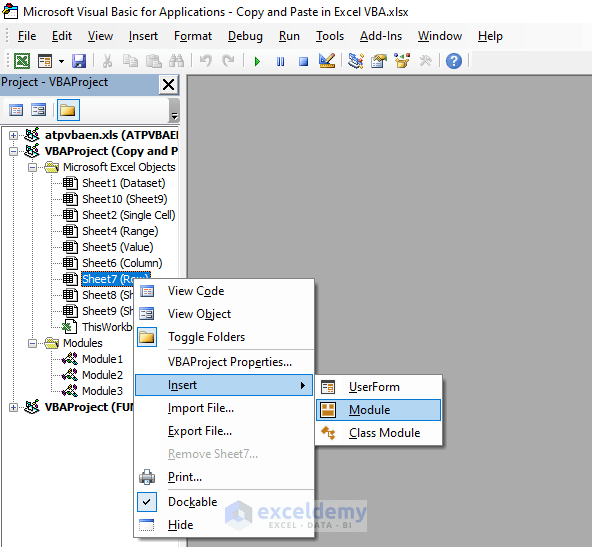Toggle Design Mode icon

[327, 61]
